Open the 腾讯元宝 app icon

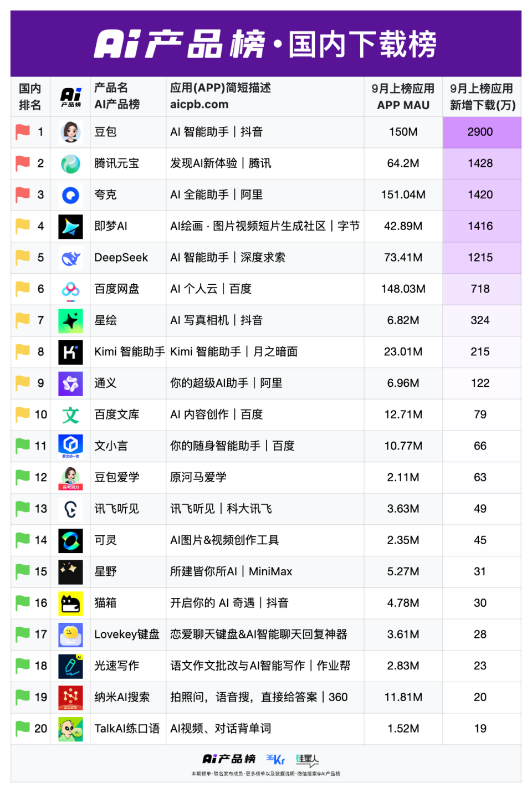70,163
